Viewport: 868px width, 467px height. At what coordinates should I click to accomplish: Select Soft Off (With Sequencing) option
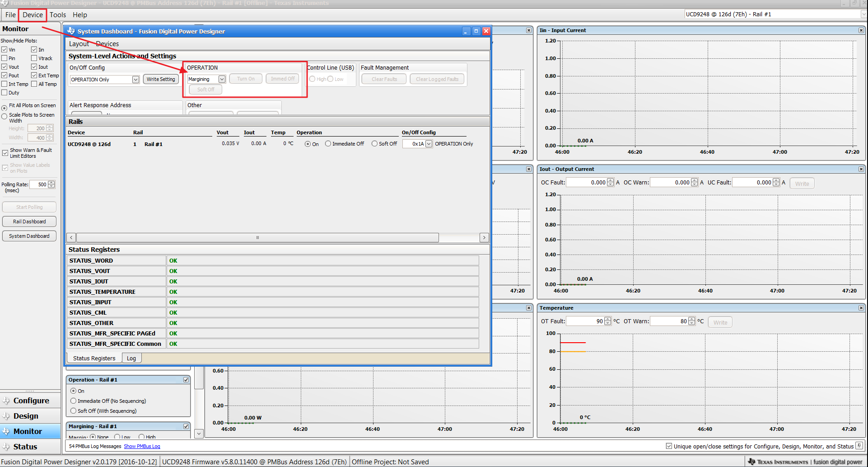point(73,411)
